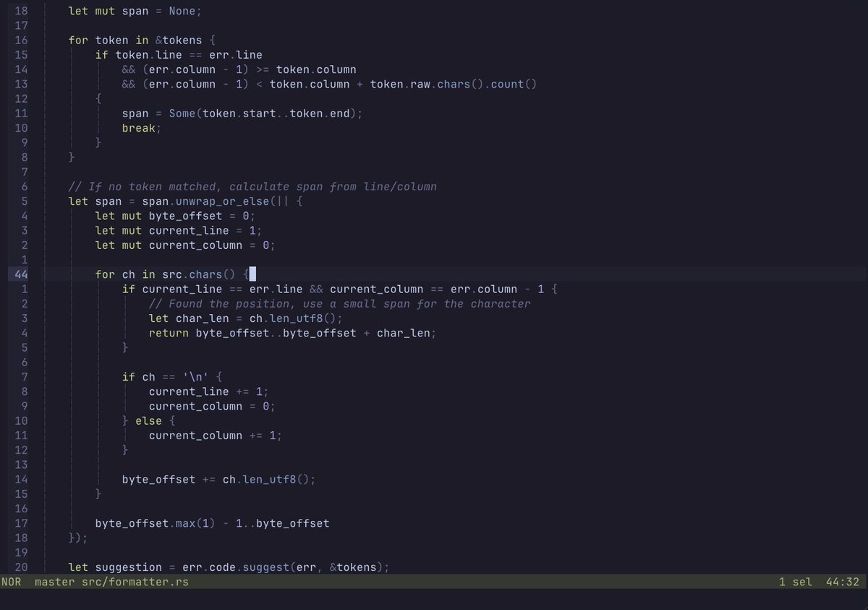Click the "} else {" line

coord(148,420)
